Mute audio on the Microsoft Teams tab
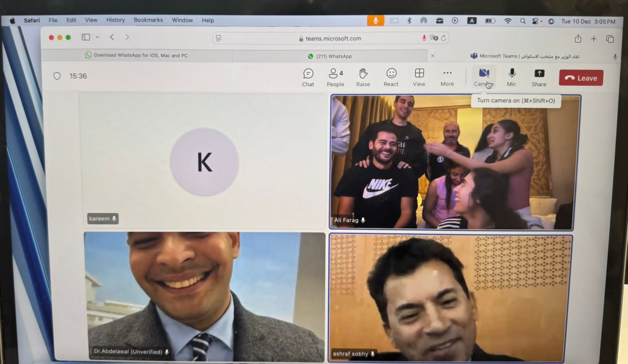Image resolution: width=628 pixels, height=364 pixels. (x=615, y=57)
